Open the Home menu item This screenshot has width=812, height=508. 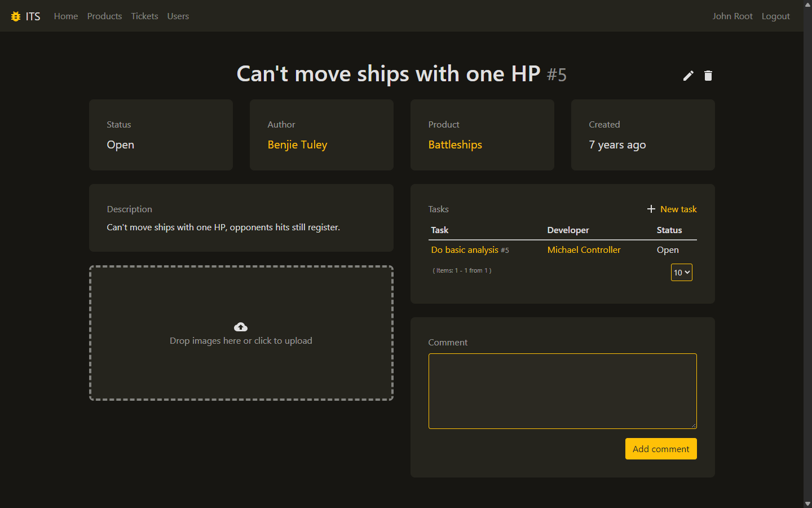pos(66,16)
